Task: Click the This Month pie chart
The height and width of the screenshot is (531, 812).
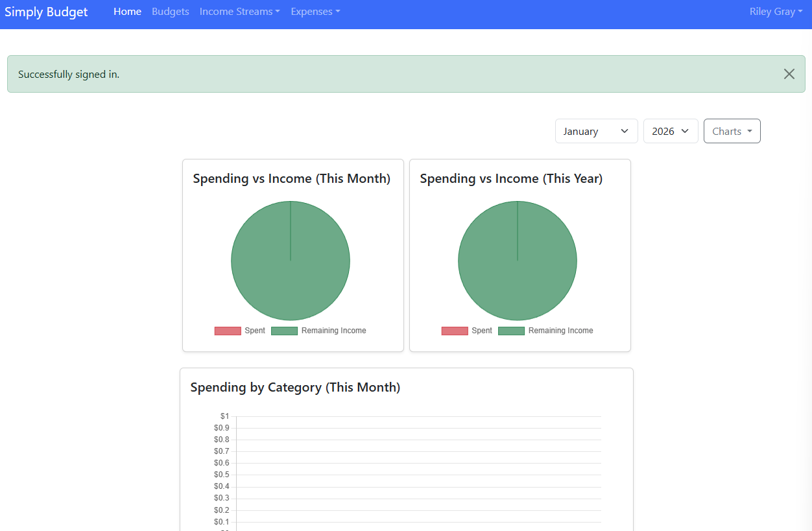Action: pos(291,261)
